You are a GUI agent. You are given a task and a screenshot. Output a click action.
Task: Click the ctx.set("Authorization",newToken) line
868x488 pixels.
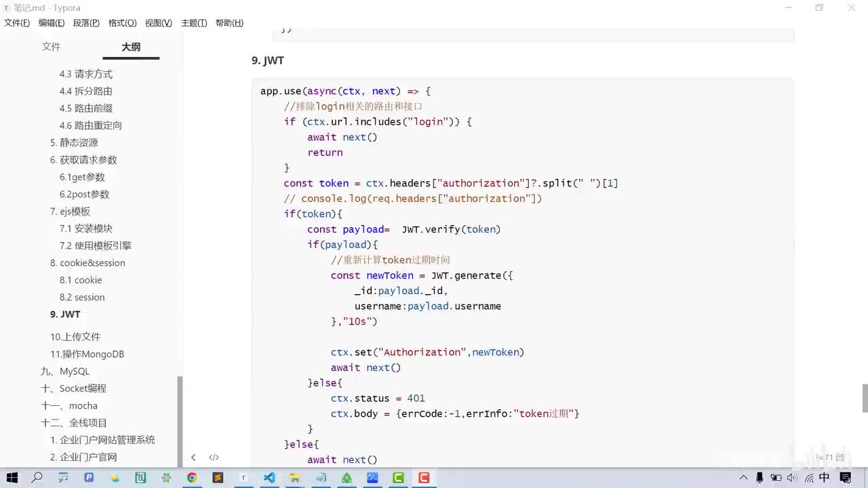tap(428, 352)
